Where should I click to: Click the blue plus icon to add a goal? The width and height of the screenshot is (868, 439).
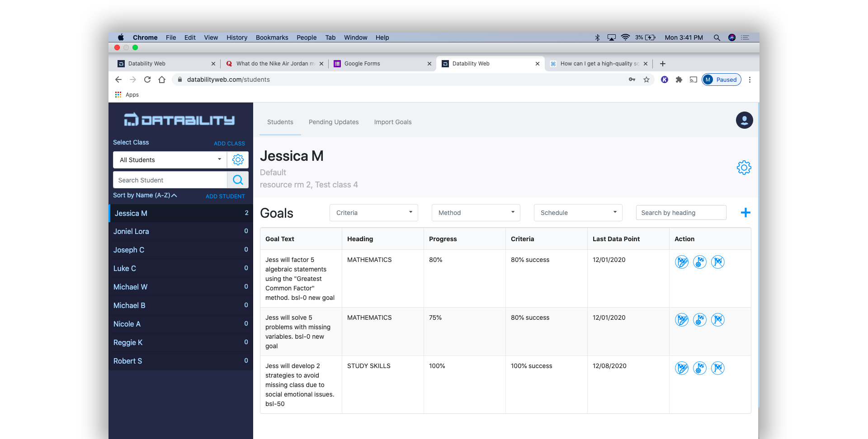pyautogui.click(x=745, y=213)
